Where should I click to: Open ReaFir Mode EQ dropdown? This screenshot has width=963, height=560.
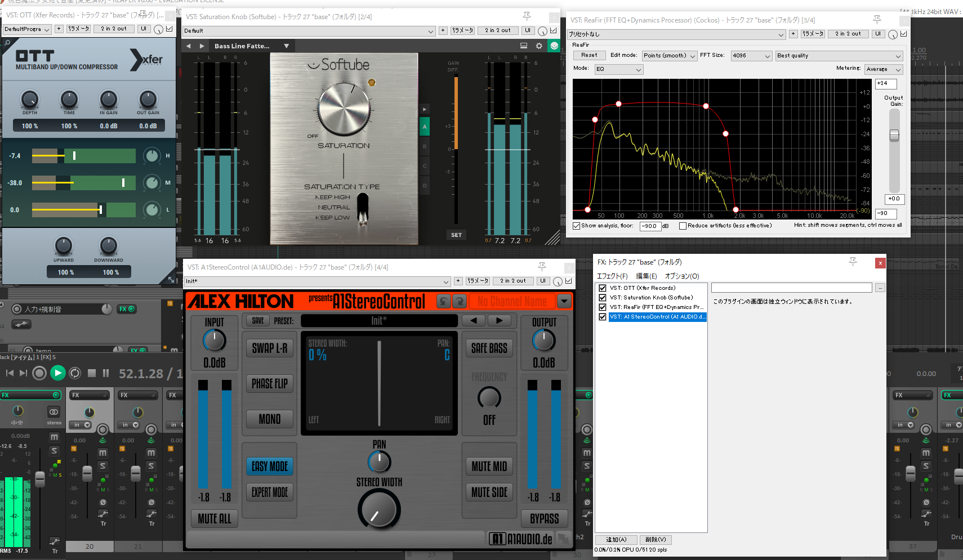pos(619,69)
